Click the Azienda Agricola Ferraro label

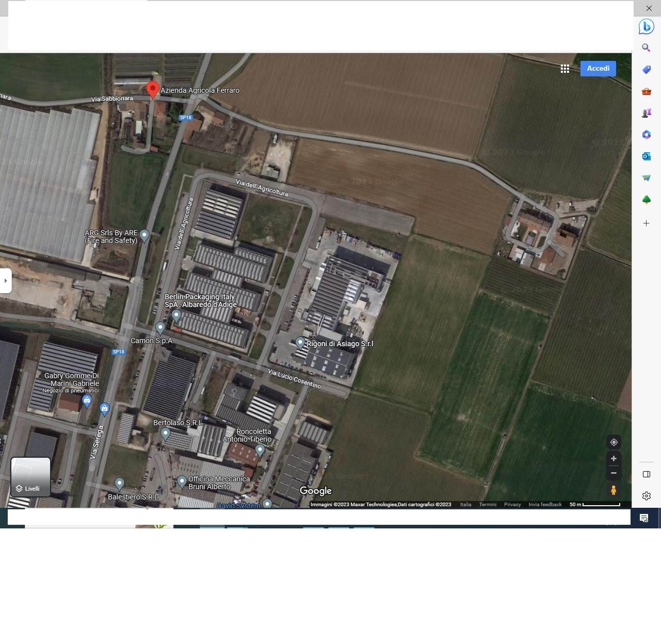pos(200,90)
